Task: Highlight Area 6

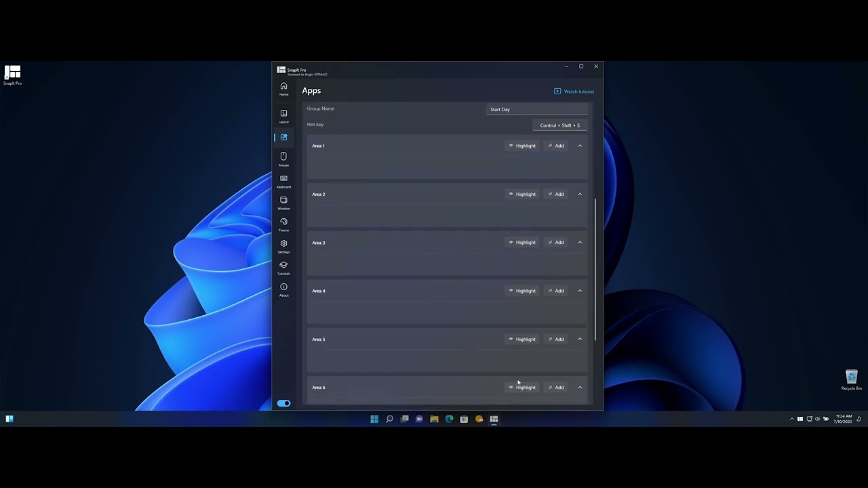Action: pyautogui.click(x=522, y=388)
